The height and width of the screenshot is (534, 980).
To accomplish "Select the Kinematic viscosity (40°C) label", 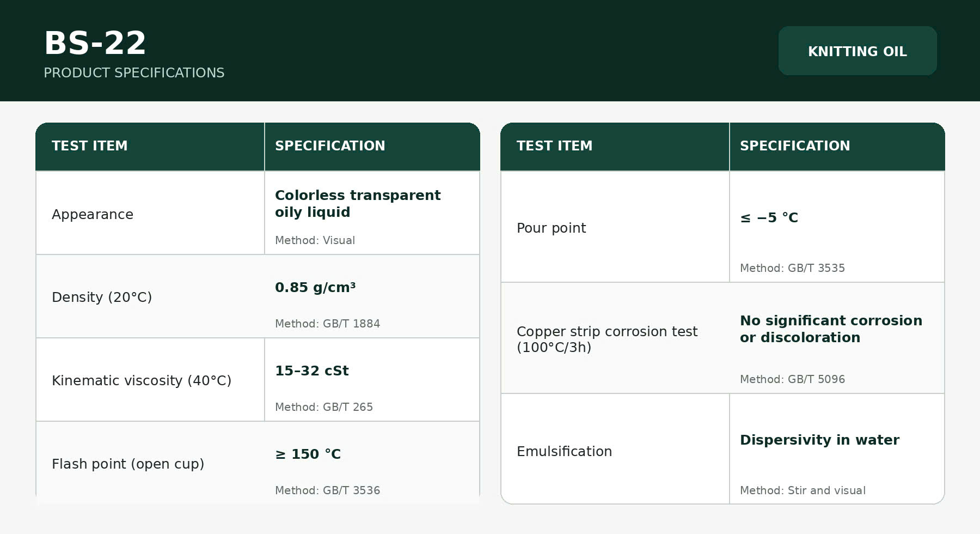I will click(x=142, y=380).
